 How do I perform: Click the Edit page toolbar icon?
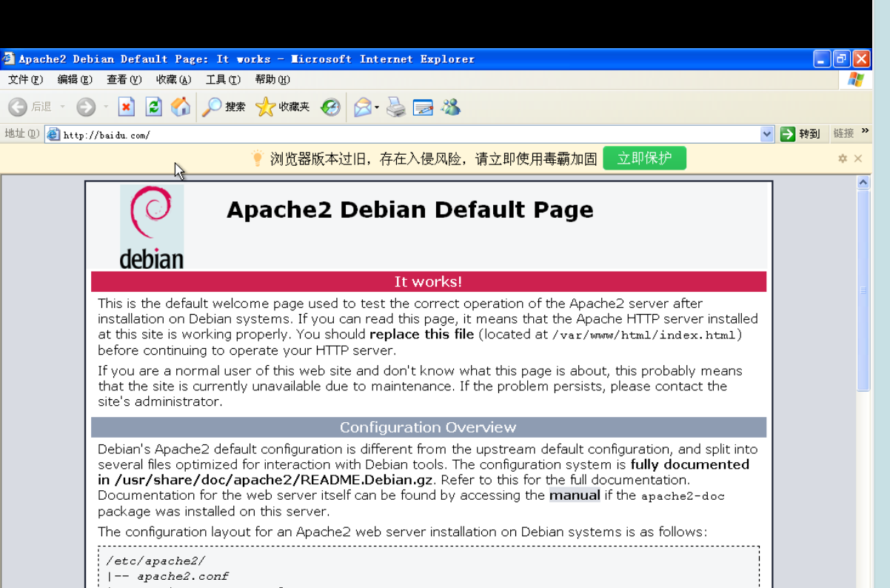point(423,107)
